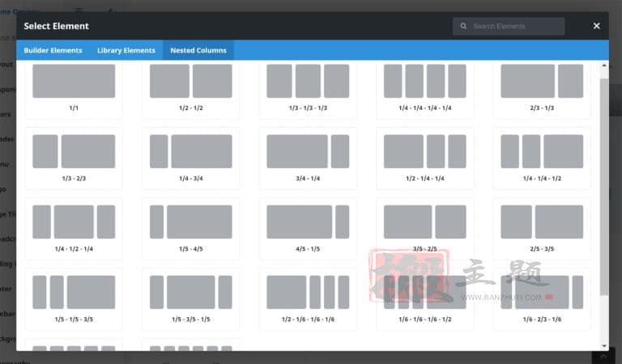Choose the 1/6 - 2/3 - 1/6 layout
Viewport: 622px width, 364px height.
tap(542, 299)
